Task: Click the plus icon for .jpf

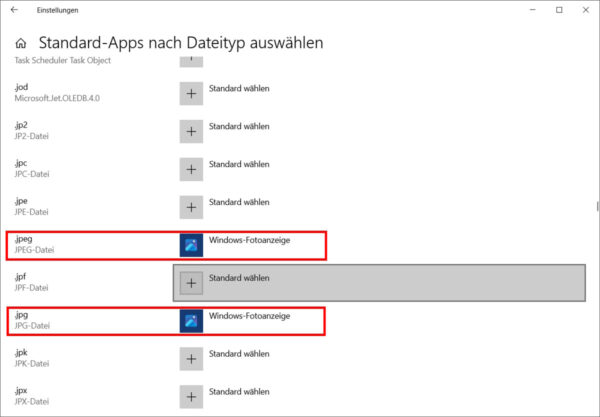Action: [191, 283]
